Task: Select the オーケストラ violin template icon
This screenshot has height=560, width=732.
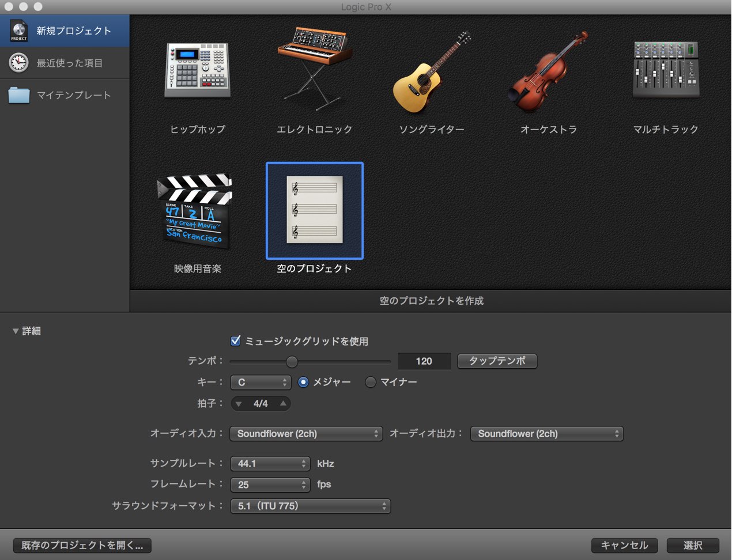Action: tap(549, 71)
